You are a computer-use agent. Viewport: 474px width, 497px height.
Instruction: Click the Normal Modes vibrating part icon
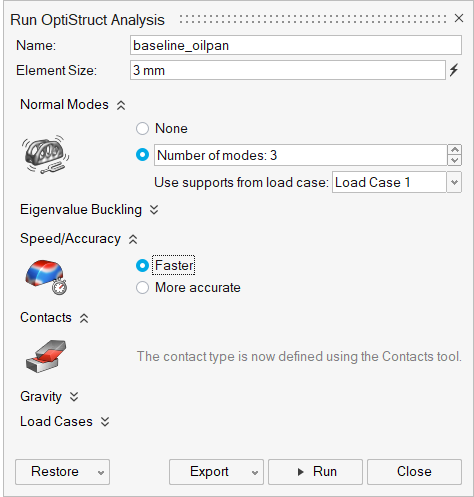[45, 155]
